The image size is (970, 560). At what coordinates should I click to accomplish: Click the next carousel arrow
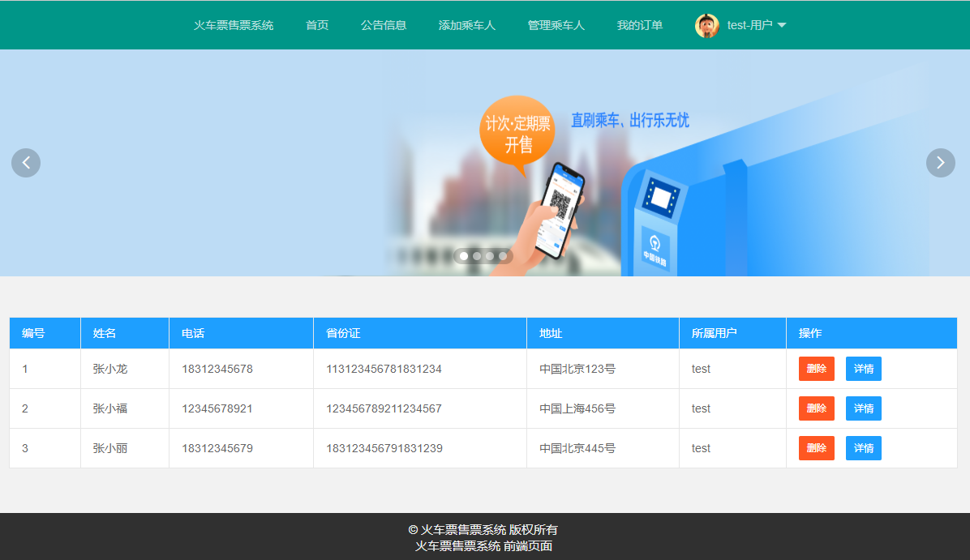click(940, 163)
